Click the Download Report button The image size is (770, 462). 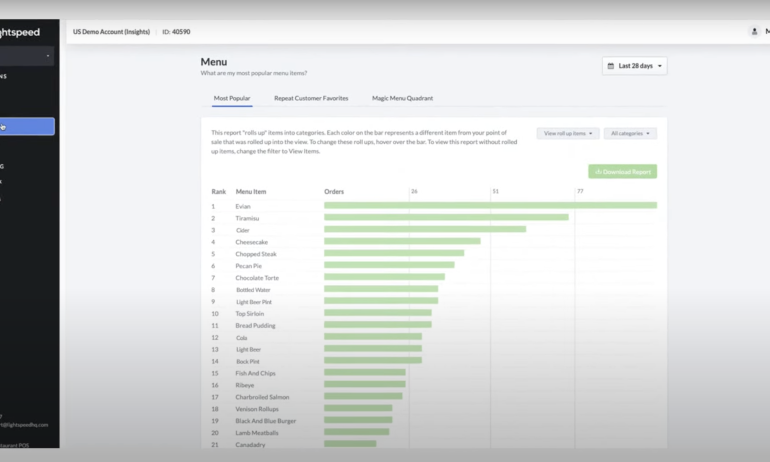[622, 172]
